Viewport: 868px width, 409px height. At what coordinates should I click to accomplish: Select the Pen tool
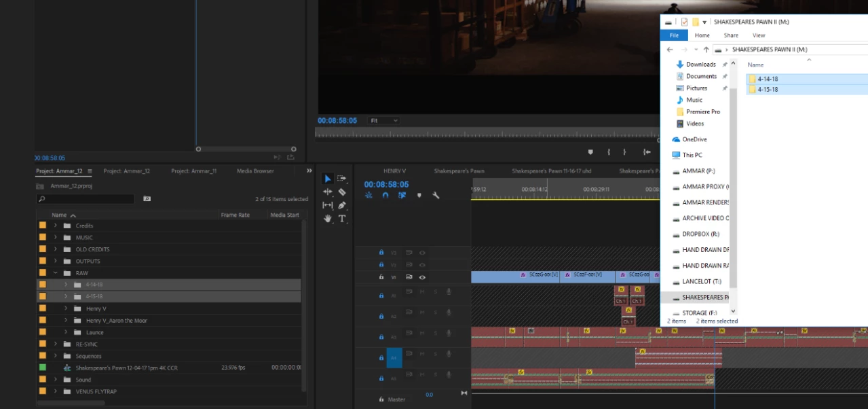point(342,205)
